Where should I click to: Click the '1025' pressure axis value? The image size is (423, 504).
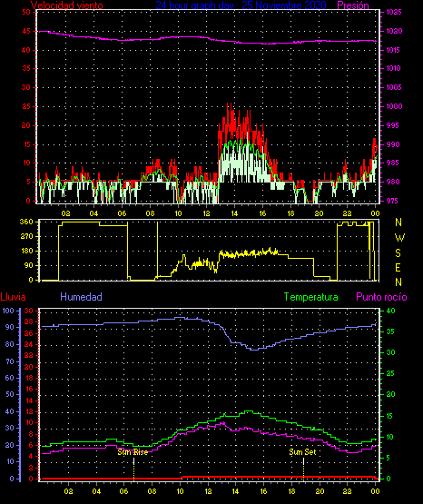click(393, 12)
